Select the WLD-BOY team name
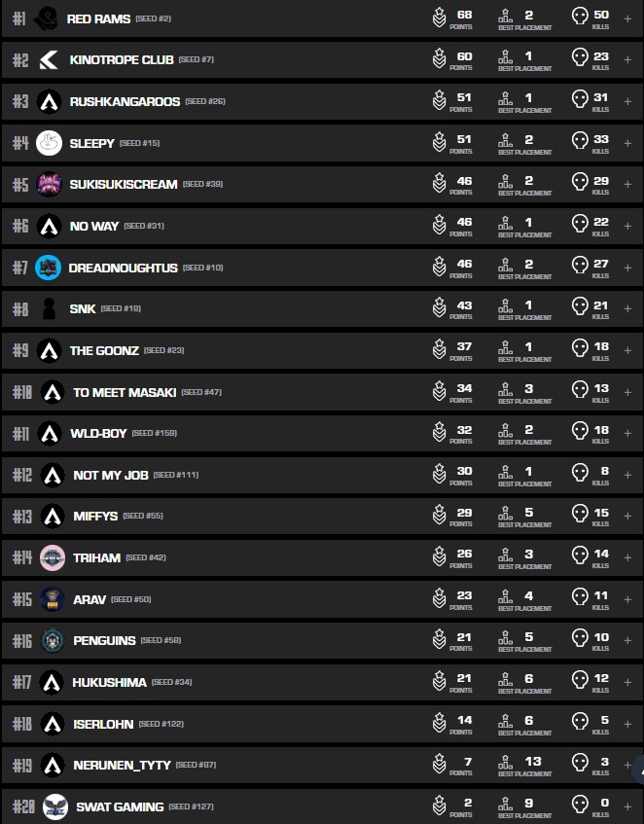This screenshot has width=644, height=824. point(98,433)
